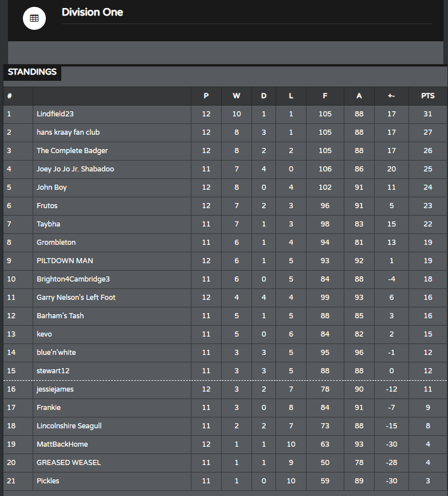This screenshot has height=496, width=448.
Task: Select Pickles at the table bottom
Action: pyautogui.click(x=48, y=481)
